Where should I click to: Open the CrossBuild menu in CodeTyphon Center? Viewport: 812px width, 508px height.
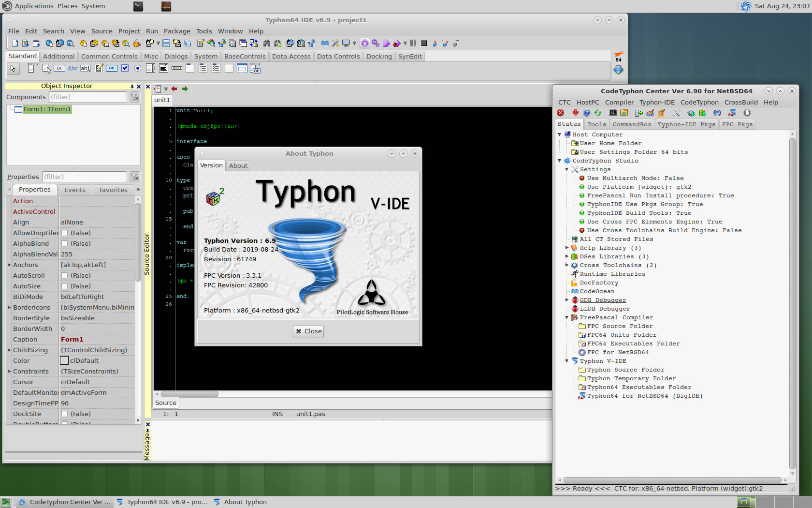coord(741,102)
